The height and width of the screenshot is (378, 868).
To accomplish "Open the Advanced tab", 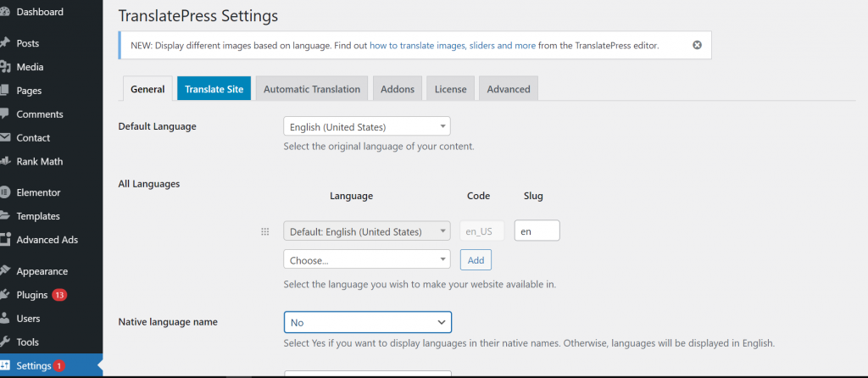I will coord(509,88).
